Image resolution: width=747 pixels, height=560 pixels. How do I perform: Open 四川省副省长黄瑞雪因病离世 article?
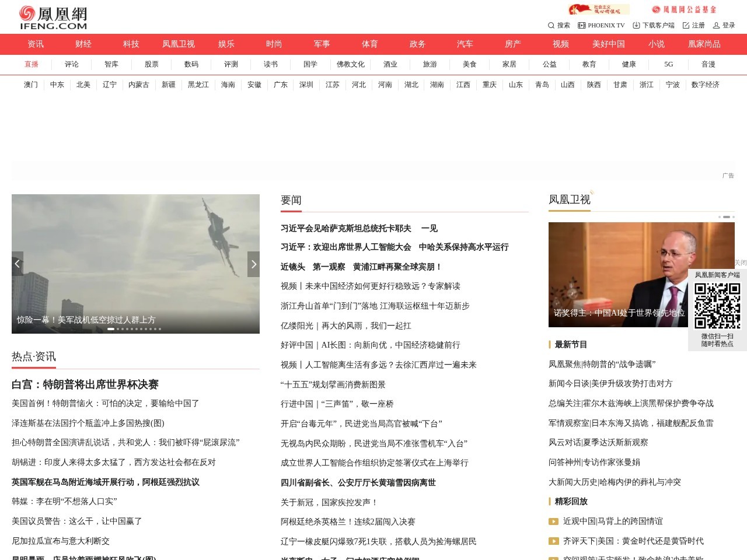pos(358,482)
